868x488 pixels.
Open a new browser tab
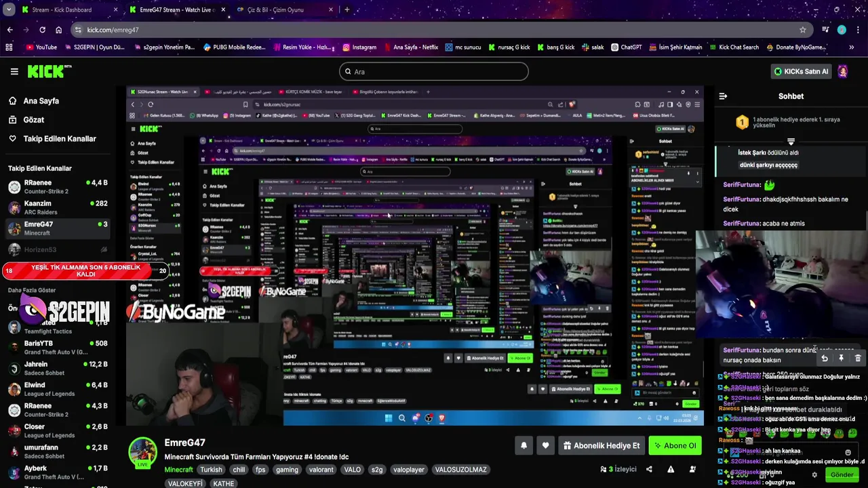(347, 10)
